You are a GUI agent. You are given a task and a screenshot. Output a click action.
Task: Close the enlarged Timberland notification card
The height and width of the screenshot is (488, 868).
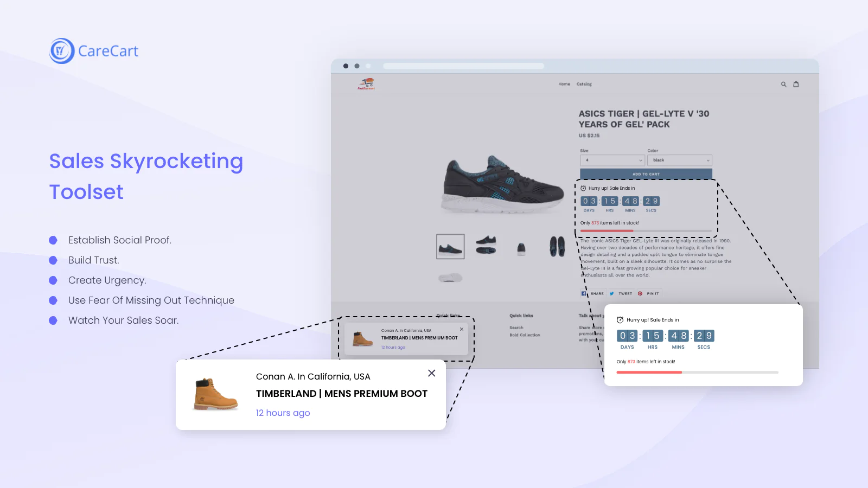[x=431, y=373]
